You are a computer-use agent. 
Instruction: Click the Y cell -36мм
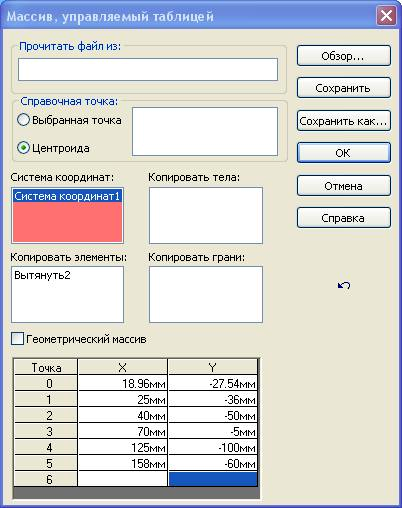coord(213,399)
